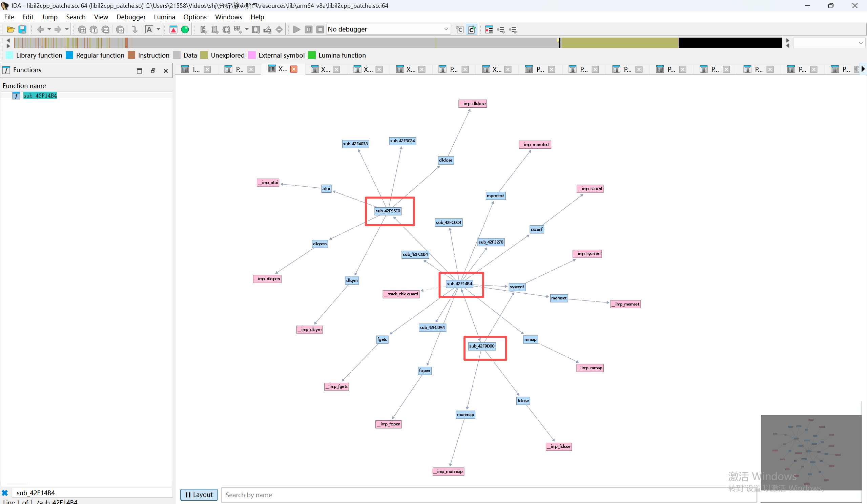Close the active X... tab

pyautogui.click(x=294, y=69)
